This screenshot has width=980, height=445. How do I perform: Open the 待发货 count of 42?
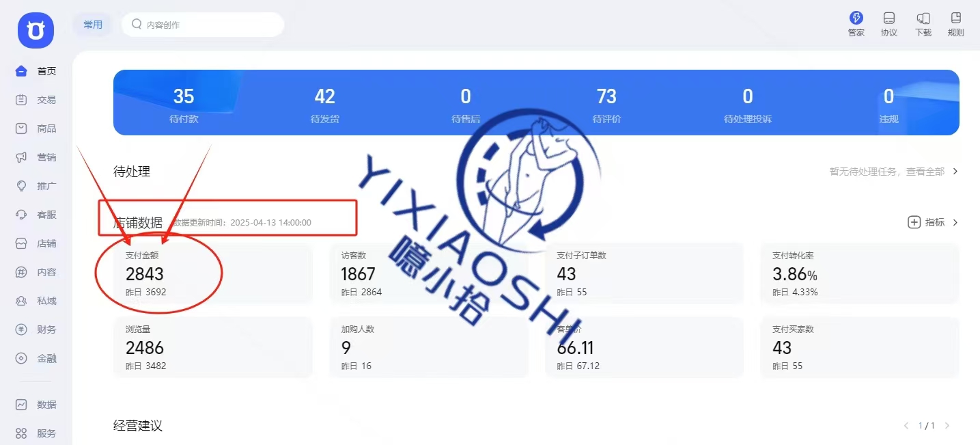[325, 96]
